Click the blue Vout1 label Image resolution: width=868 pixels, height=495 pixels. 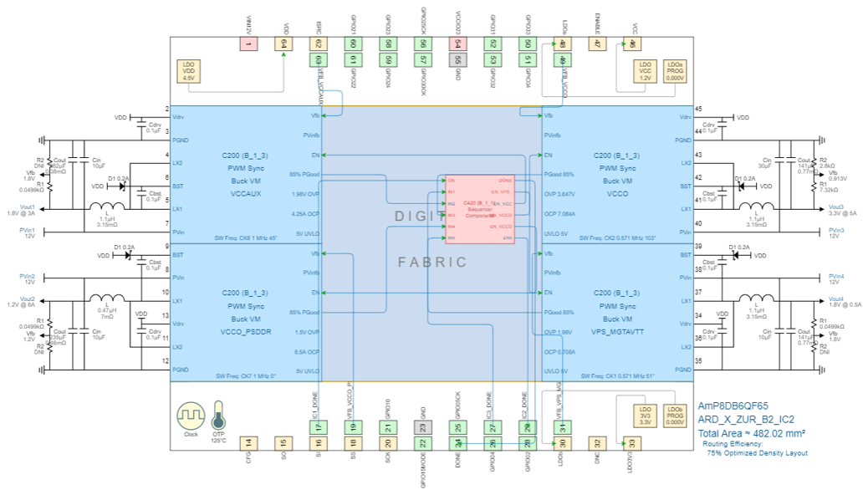28,207
